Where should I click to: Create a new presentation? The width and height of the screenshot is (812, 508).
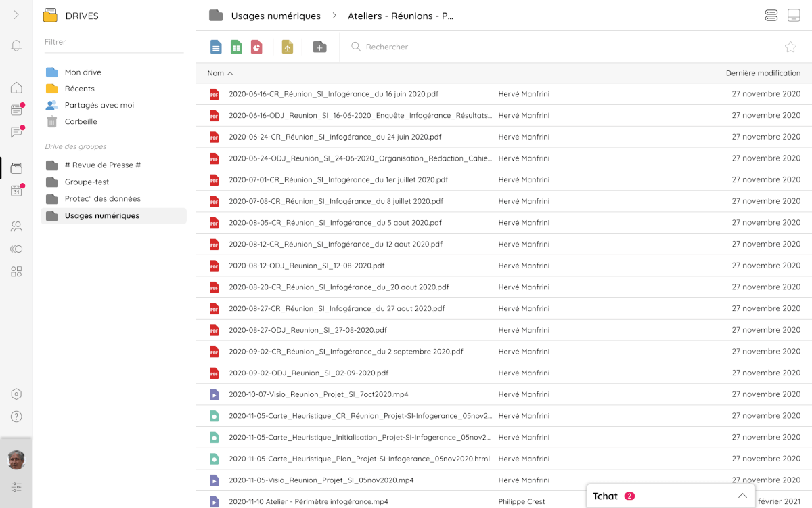256,47
